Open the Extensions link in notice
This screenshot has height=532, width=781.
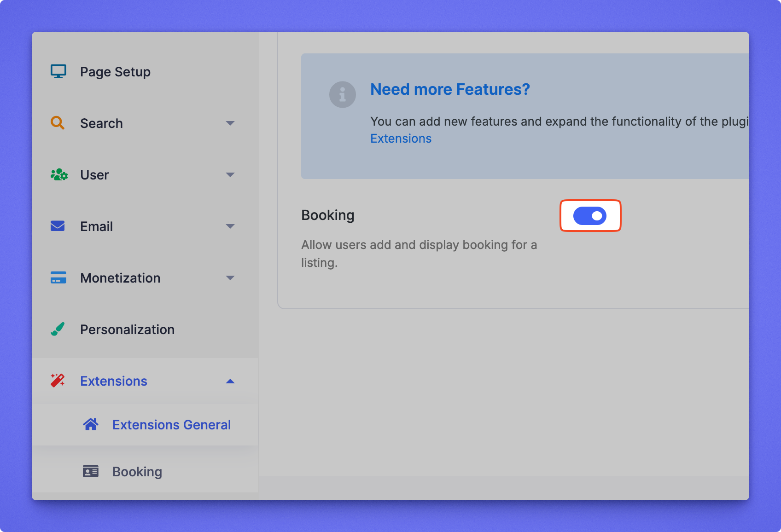[x=401, y=139]
